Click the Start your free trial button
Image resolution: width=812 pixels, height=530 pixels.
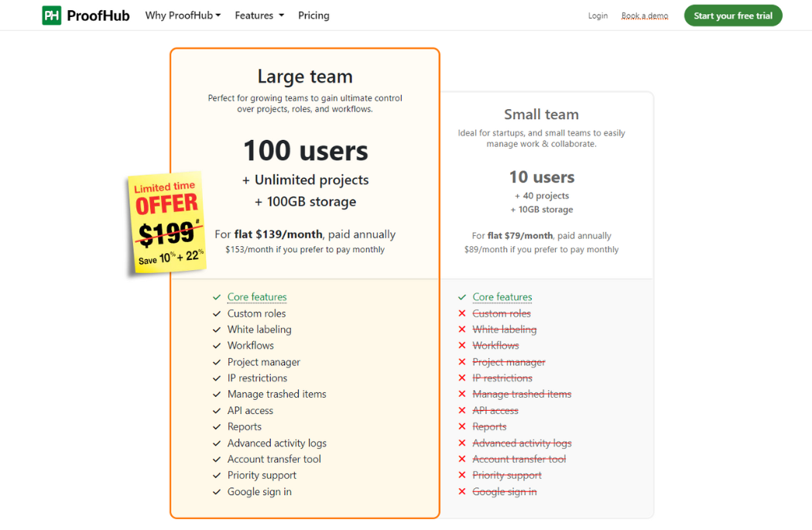[x=732, y=15]
